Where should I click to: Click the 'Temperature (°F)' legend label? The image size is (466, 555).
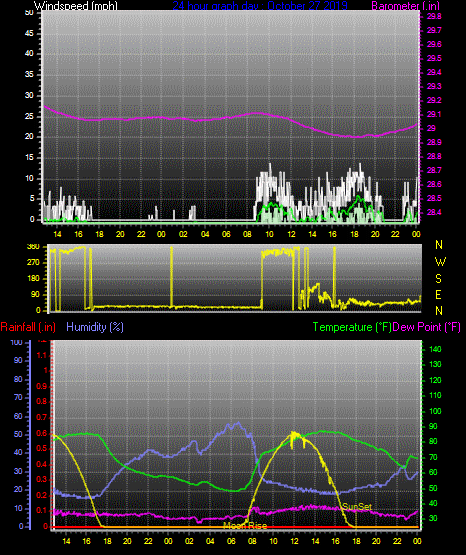pyautogui.click(x=352, y=327)
